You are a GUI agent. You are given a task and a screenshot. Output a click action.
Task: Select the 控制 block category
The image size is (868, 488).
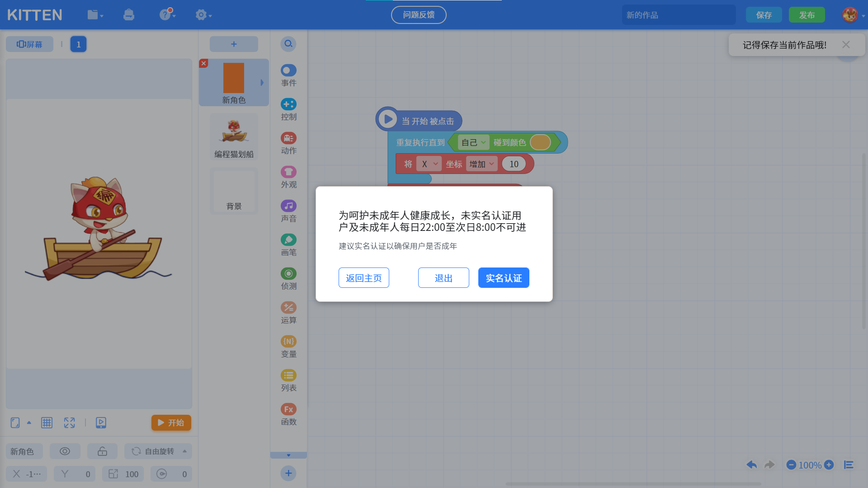pos(288,110)
